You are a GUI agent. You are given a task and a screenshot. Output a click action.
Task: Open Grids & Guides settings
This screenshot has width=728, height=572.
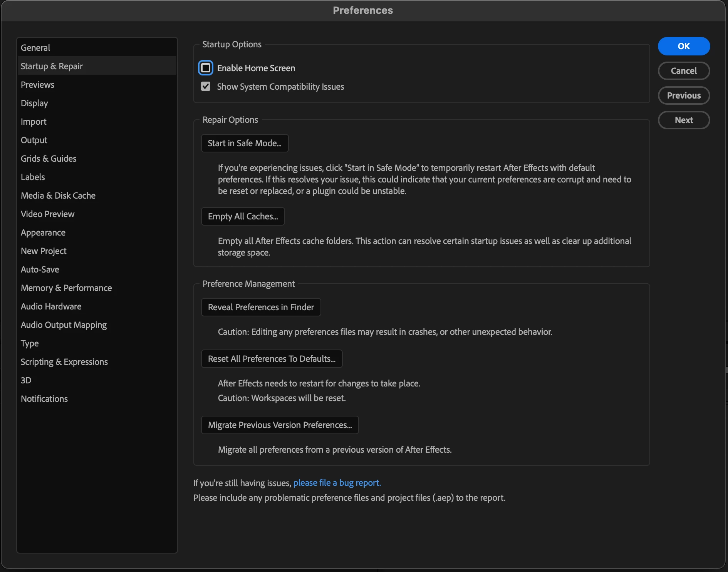(x=97, y=159)
